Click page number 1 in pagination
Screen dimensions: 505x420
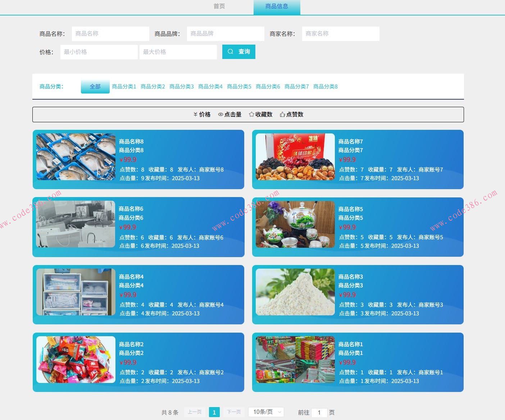[x=214, y=412]
